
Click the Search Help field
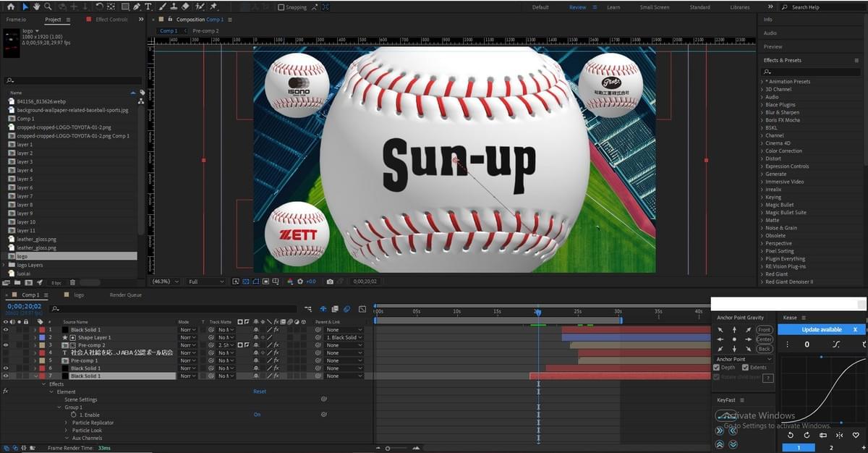coord(823,7)
